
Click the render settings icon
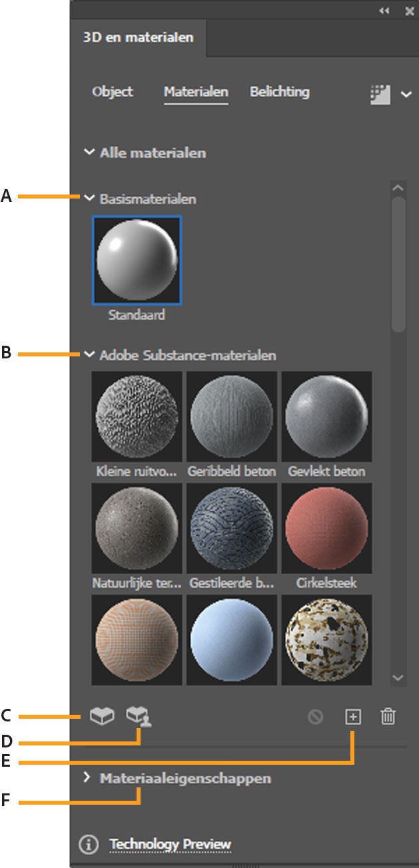pyautogui.click(x=380, y=95)
